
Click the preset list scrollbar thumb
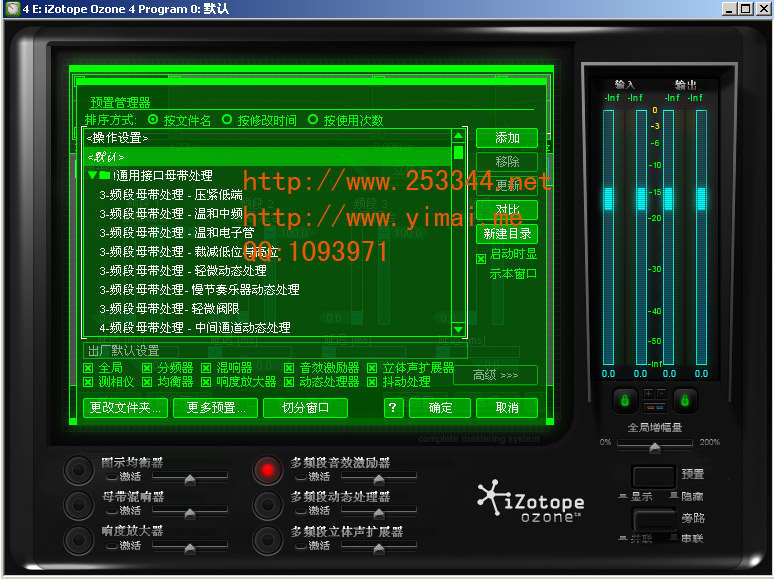pyautogui.click(x=458, y=152)
